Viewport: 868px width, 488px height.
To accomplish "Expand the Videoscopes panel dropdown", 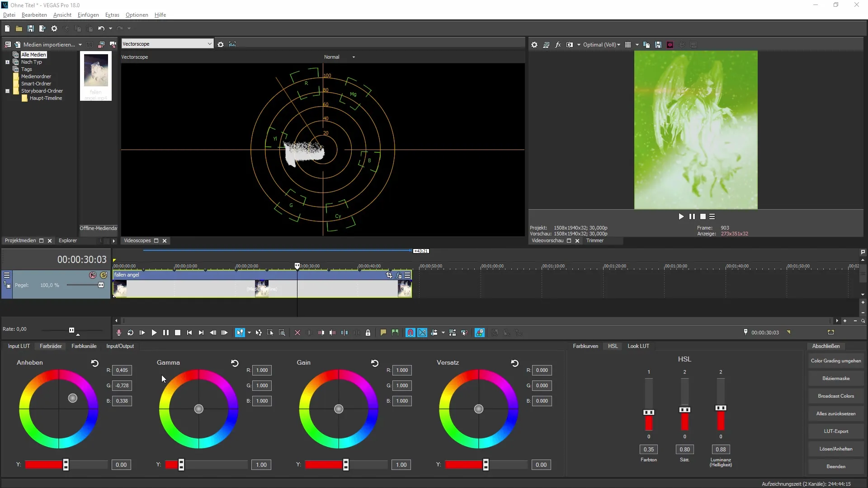I will point(209,43).
